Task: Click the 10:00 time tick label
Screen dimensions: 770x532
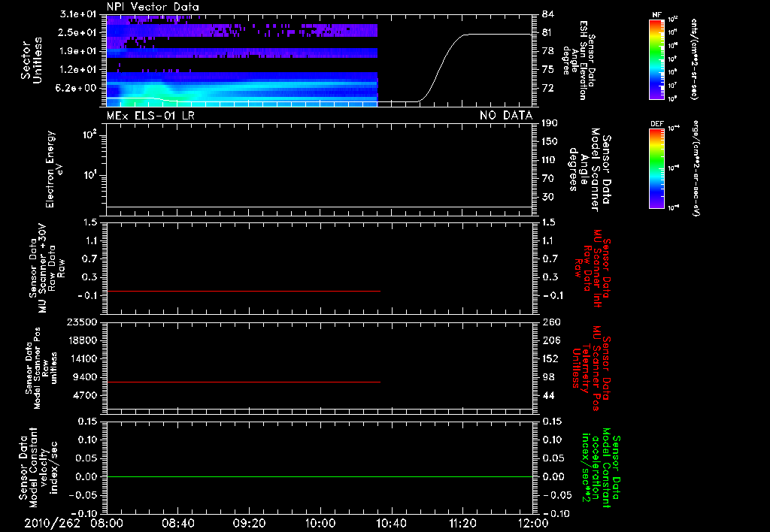Action: point(320,523)
